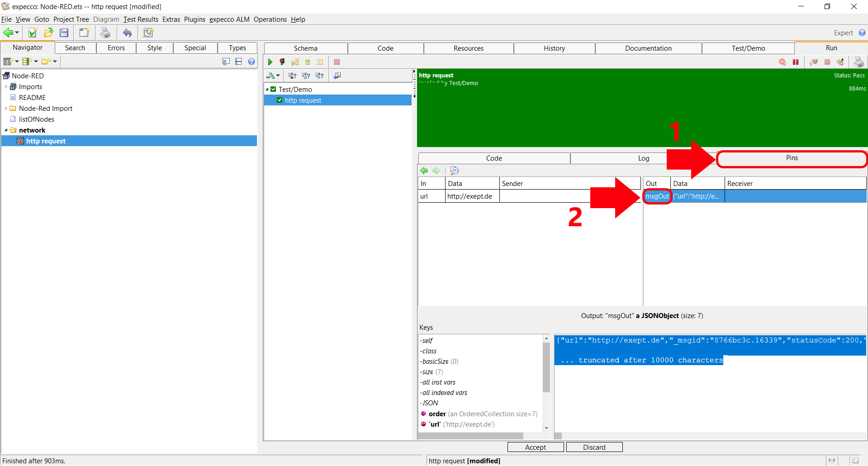Click the zoom-out magnifier in Pins toolbar
This screenshot has height=466, width=868.
pyautogui.click(x=454, y=171)
